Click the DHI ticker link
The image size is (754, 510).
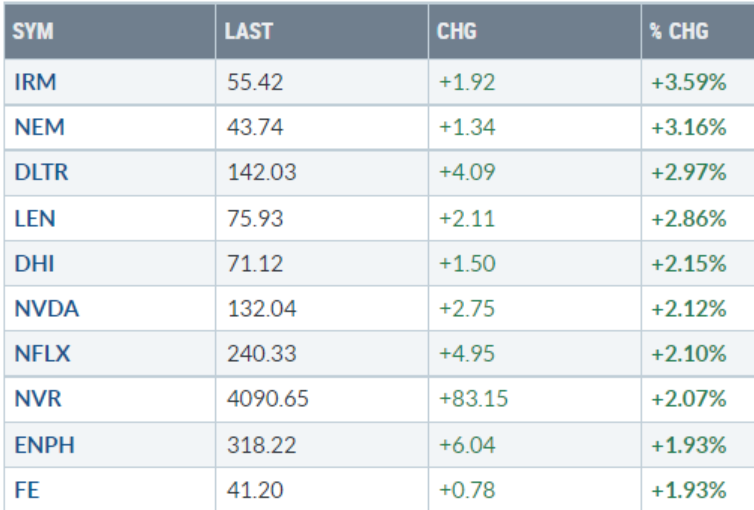[33, 265]
